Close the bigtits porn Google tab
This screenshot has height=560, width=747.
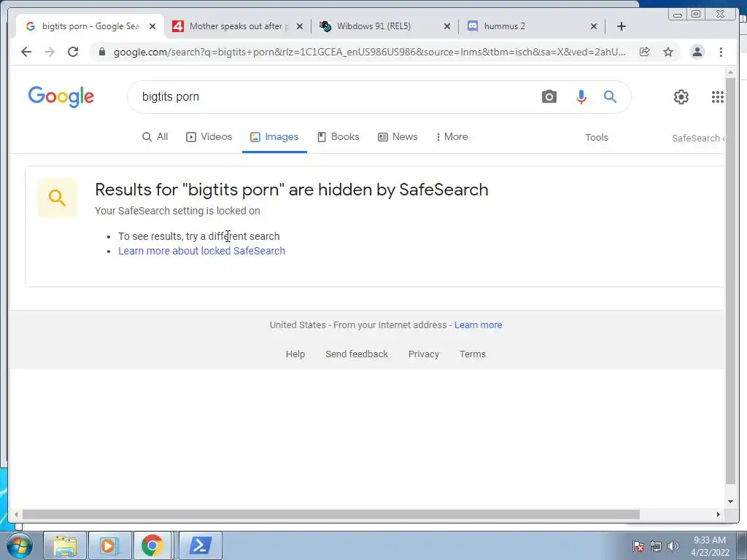[152, 26]
